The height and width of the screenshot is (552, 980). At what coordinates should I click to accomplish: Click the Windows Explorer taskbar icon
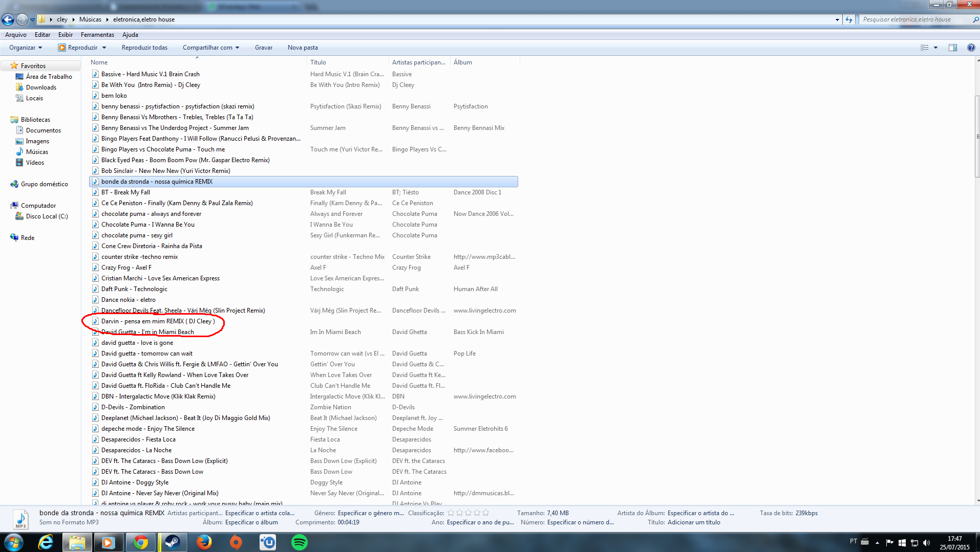[x=77, y=542]
